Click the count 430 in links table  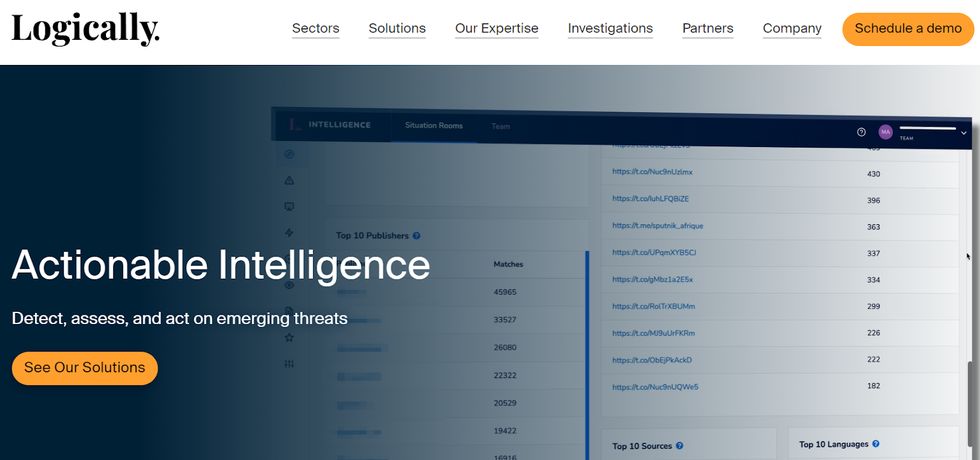tap(873, 174)
